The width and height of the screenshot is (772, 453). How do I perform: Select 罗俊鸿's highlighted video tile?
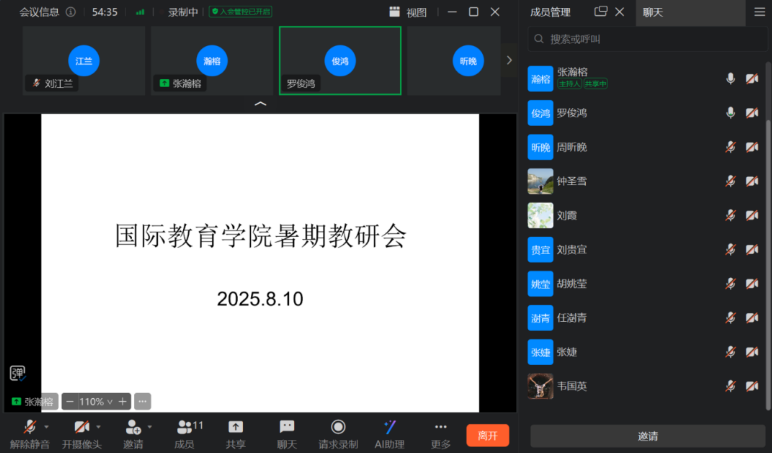(x=340, y=60)
